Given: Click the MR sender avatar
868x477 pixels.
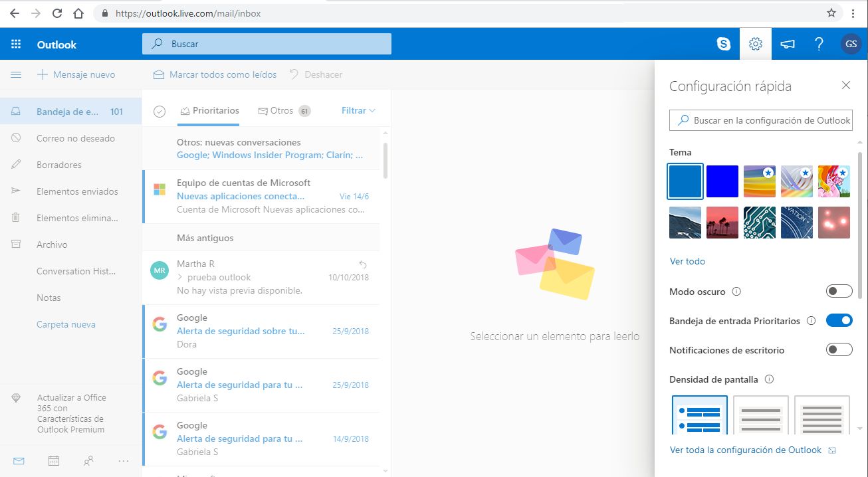Looking at the screenshot, I should coord(160,271).
